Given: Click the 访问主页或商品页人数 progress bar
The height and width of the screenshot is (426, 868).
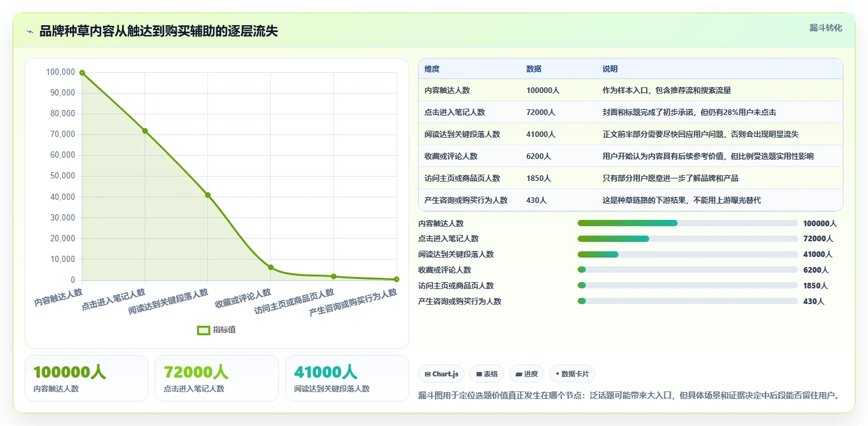Looking at the screenshot, I should pyautogui.click(x=688, y=285).
